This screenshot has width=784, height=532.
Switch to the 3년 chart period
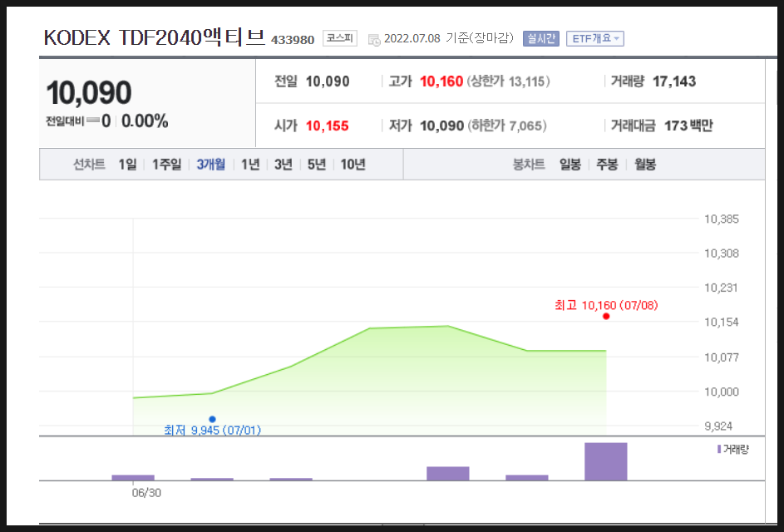tap(284, 164)
